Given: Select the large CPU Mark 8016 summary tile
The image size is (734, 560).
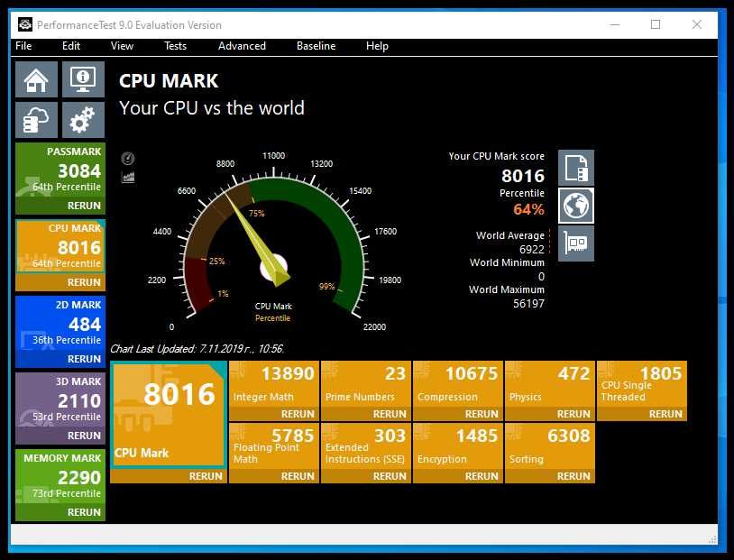Looking at the screenshot, I should click(x=169, y=415).
